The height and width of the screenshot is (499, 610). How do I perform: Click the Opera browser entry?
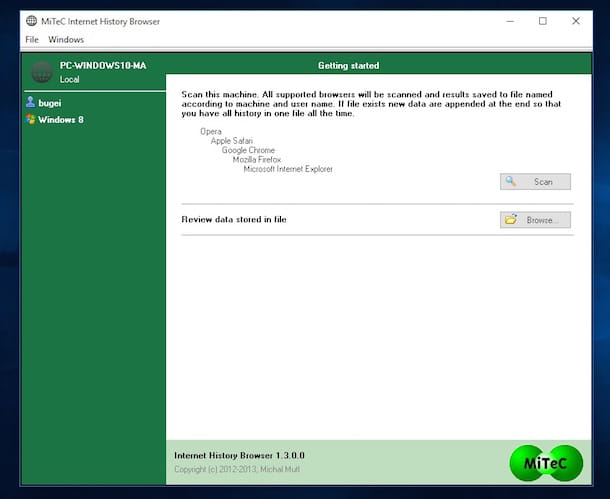(211, 131)
